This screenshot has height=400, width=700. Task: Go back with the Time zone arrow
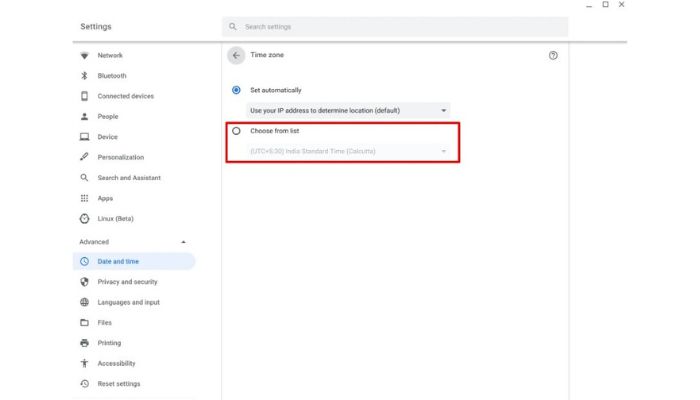(x=236, y=55)
